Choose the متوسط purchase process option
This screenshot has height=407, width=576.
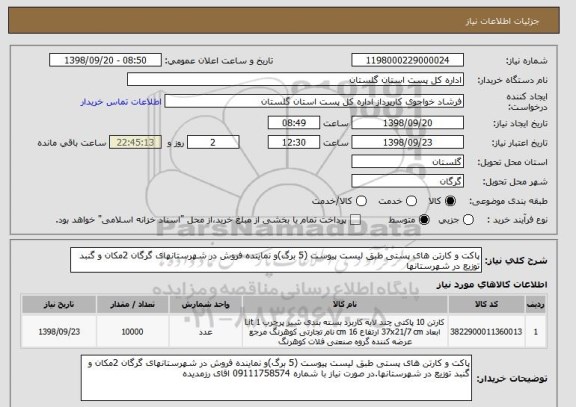coord(424,220)
